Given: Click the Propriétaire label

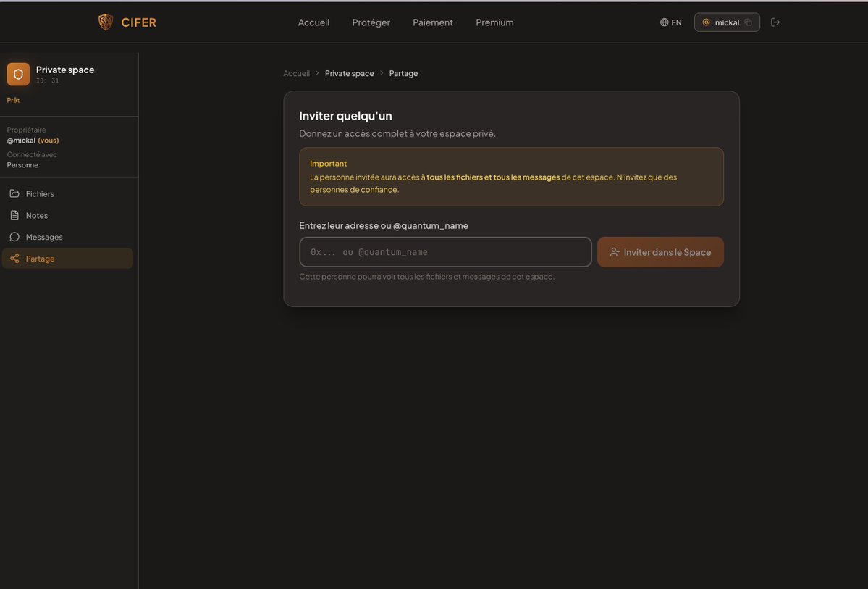Looking at the screenshot, I should click(27, 130).
